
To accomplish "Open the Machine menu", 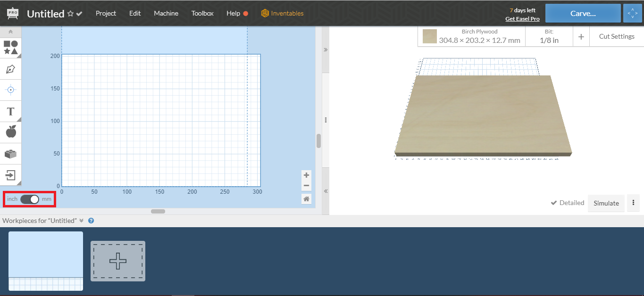I will pos(166,13).
